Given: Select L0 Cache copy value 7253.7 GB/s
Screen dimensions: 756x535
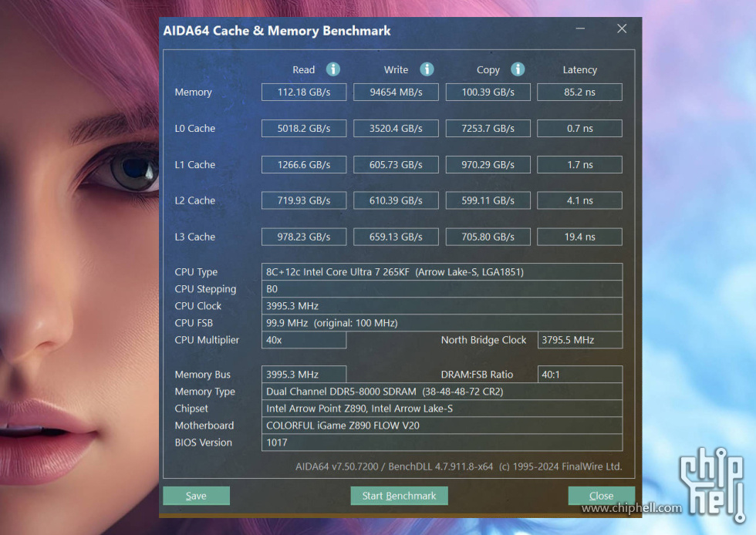Looking at the screenshot, I should [488, 128].
